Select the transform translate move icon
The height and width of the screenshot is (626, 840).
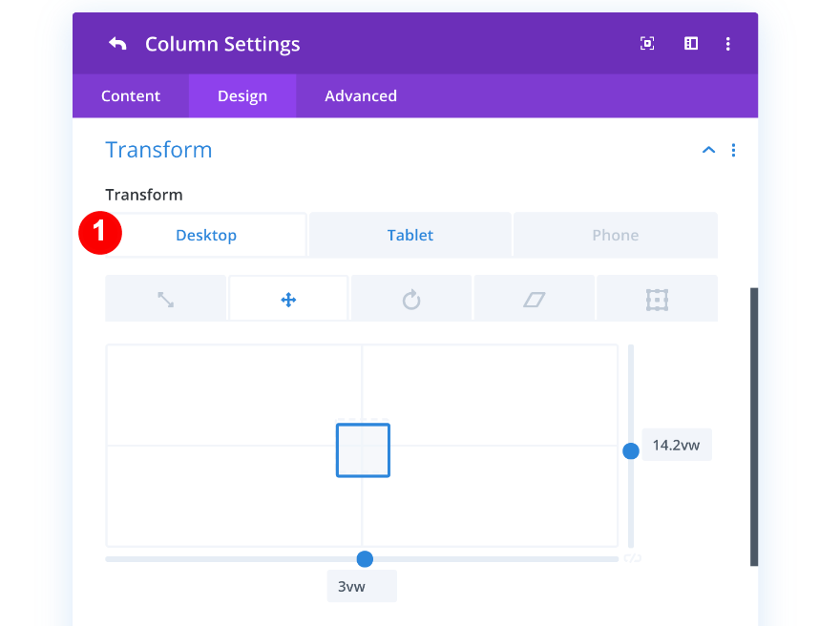coord(288,299)
